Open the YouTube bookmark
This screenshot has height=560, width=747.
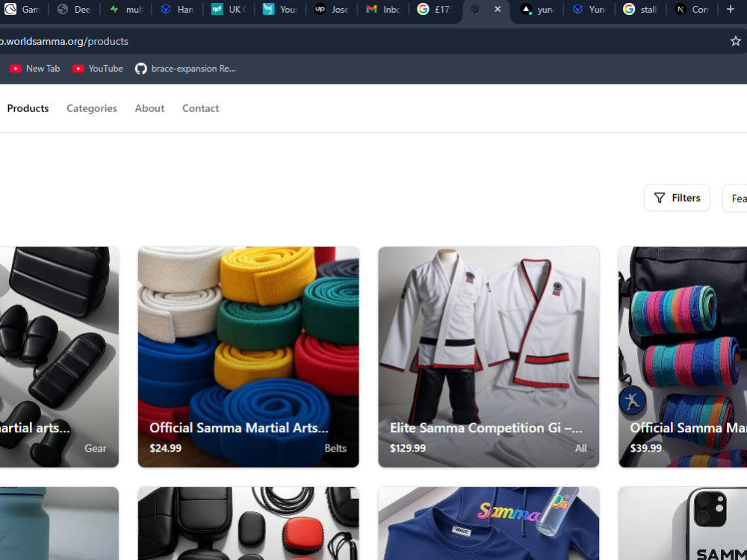point(98,69)
